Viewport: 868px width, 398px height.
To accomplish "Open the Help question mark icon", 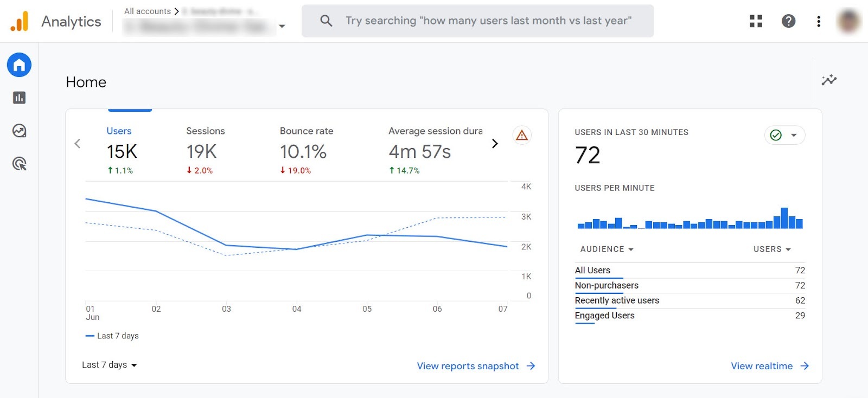I will click(788, 21).
